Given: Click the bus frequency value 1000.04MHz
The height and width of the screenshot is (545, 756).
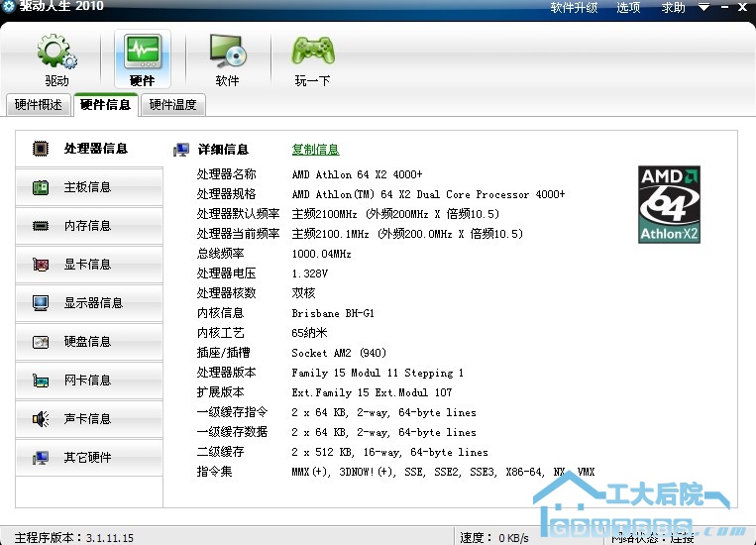Looking at the screenshot, I should (x=322, y=255).
